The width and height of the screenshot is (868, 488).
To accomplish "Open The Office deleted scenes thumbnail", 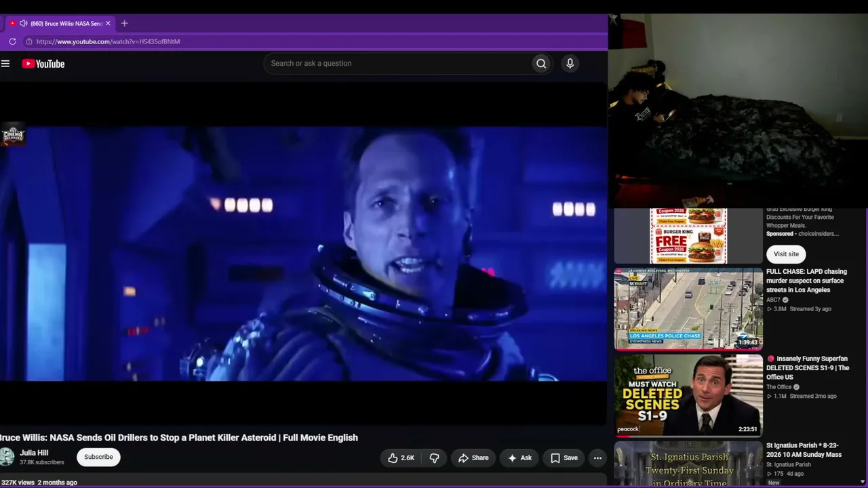I will 688,396.
